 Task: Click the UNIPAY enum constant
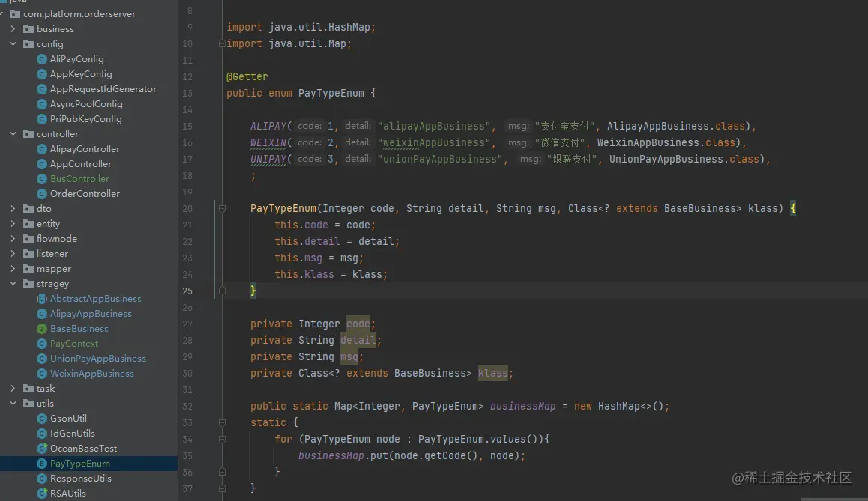268,160
